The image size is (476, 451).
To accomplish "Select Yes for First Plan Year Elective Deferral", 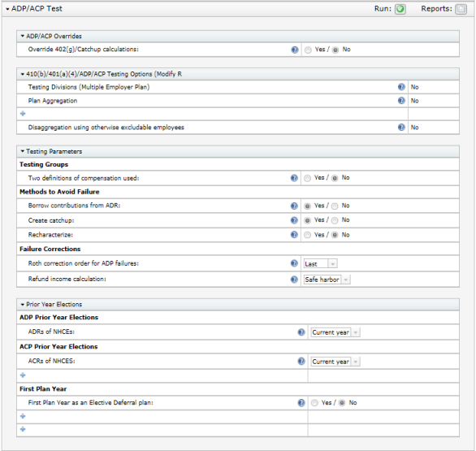I will click(314, 403).
